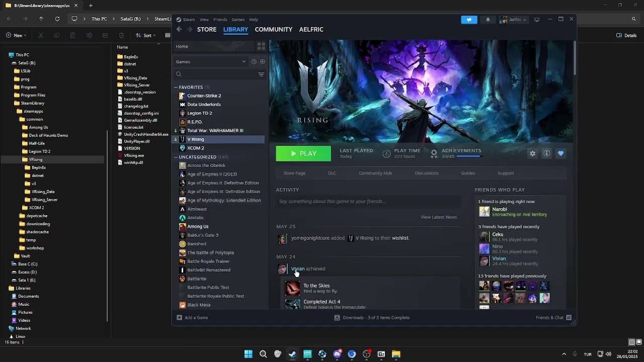The width and height of the screenshot is (644, 362).
Task: Open the Sort dropdown in File Explorer
Action: click(146, 35)
